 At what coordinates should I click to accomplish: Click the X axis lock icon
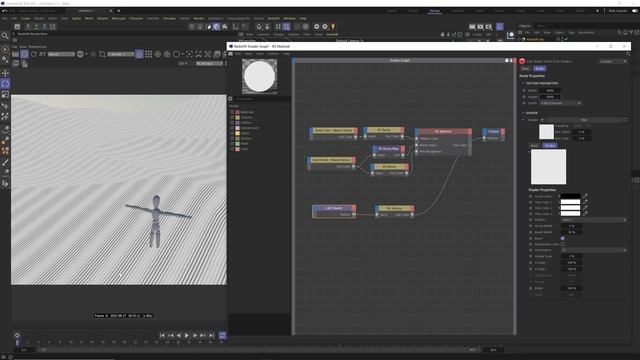[28, 27]
